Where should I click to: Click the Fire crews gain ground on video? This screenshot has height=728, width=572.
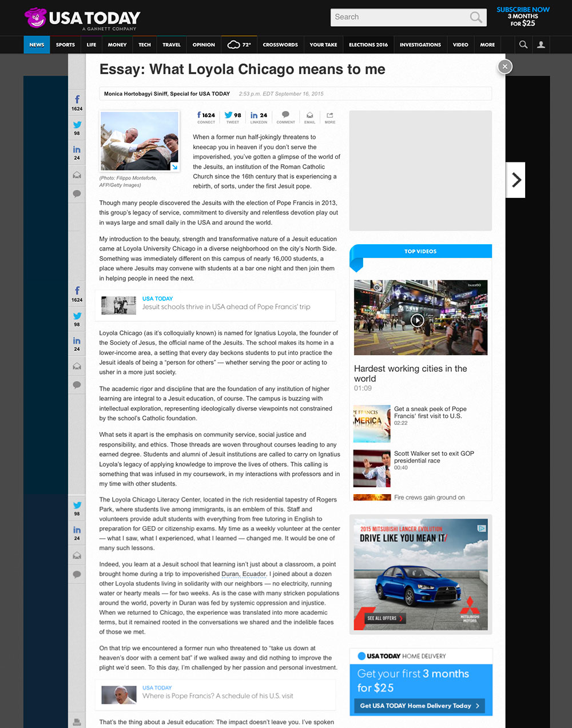coord(429,498)
